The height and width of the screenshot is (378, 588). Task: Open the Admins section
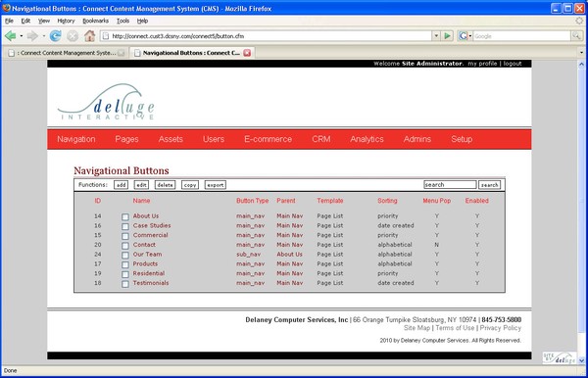(x=417, y=139)
